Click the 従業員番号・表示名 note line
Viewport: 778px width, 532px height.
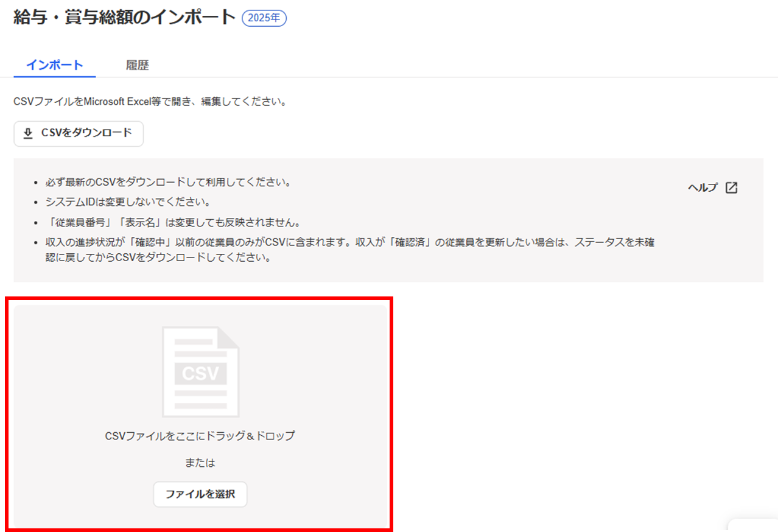(173, 222)
